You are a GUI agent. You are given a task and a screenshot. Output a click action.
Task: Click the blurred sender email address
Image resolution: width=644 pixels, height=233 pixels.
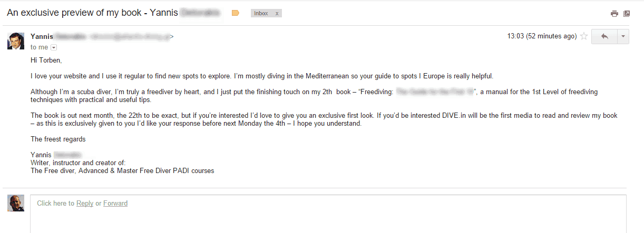click(130, 37)
